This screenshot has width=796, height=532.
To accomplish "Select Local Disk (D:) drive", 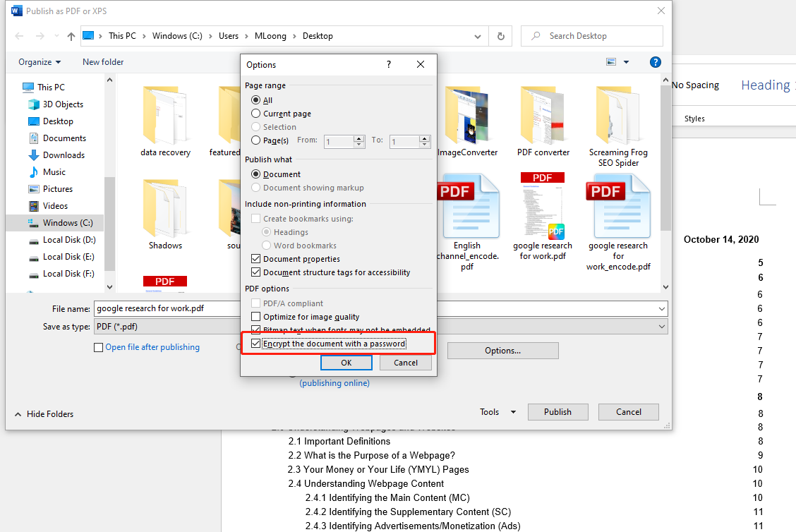I will coord(69,240).
